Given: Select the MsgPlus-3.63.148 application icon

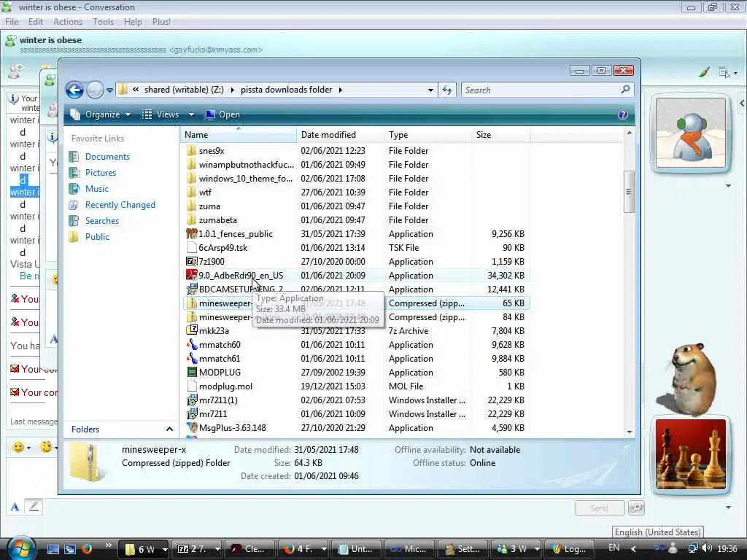Looking at the screenshot, I should [x=192, y=427].
